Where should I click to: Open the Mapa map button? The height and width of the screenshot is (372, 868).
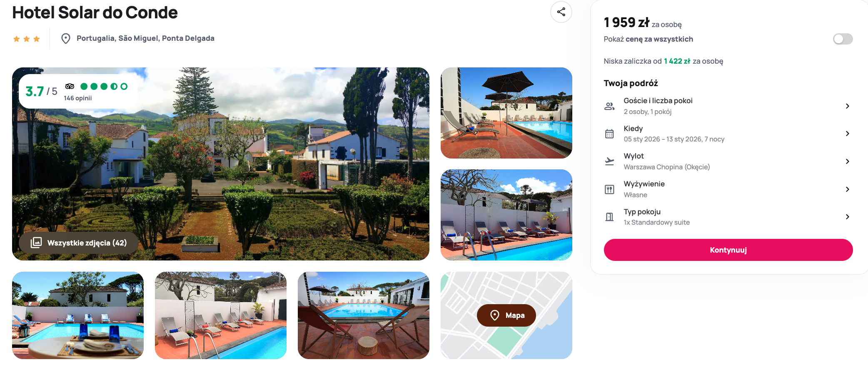506,315
